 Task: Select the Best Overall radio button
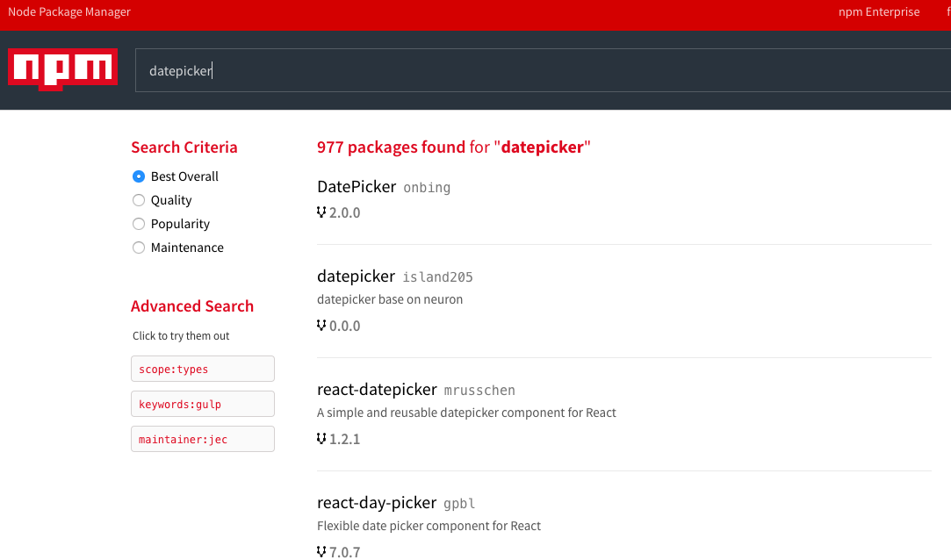[x=139, y=176]
